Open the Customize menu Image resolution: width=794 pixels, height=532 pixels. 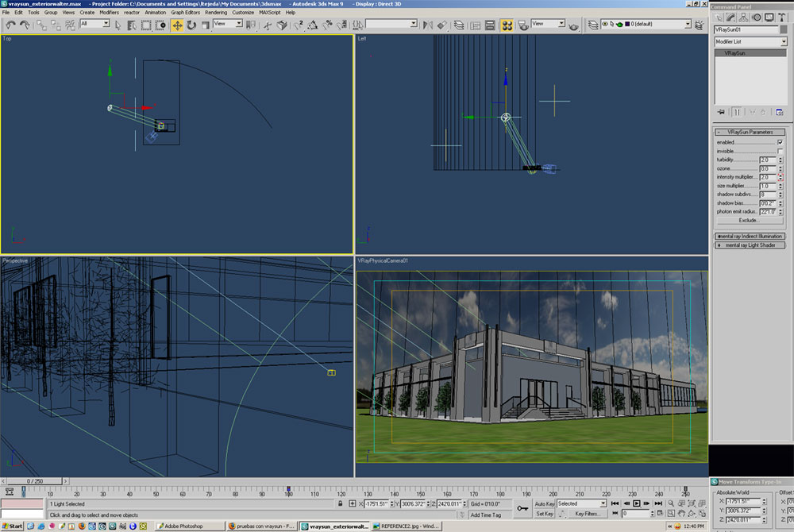click(243, 12)
